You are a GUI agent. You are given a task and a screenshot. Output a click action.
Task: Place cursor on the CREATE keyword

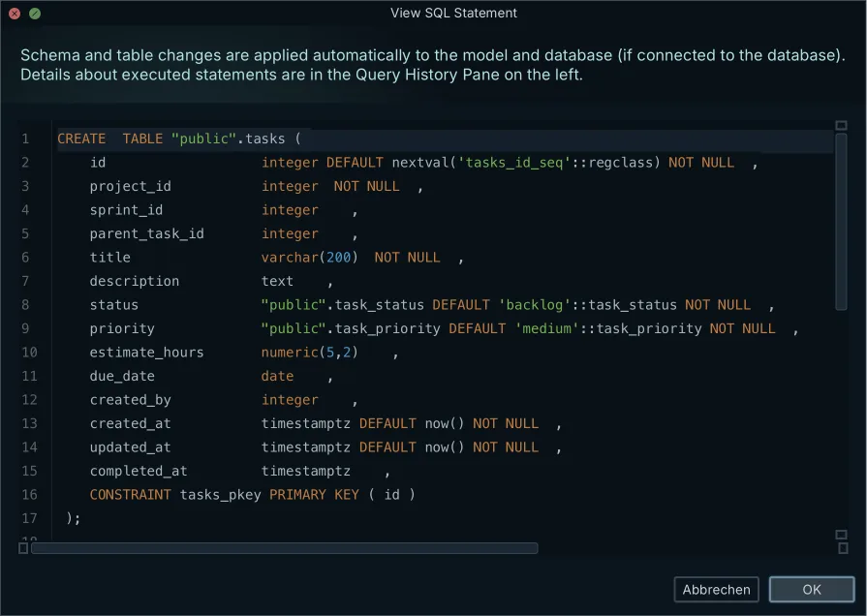click(81, 139)
